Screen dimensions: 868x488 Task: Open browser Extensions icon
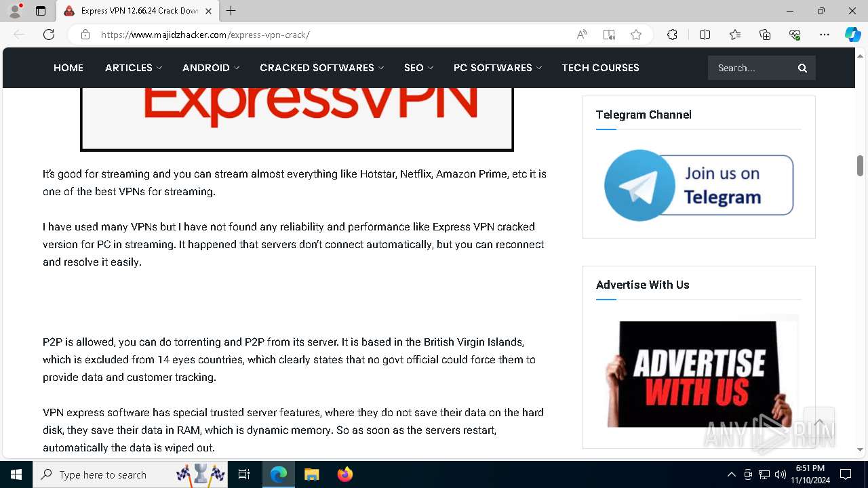pos(672,35)
